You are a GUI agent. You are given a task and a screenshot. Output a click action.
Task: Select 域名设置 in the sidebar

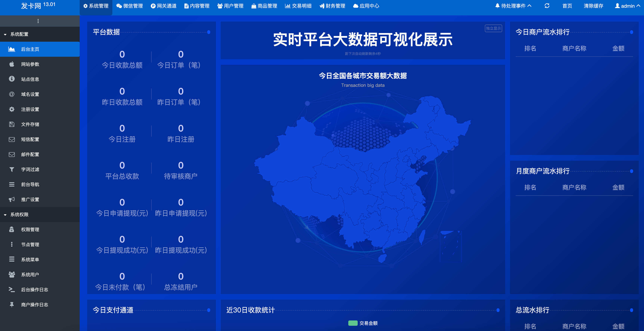point(30,94)
